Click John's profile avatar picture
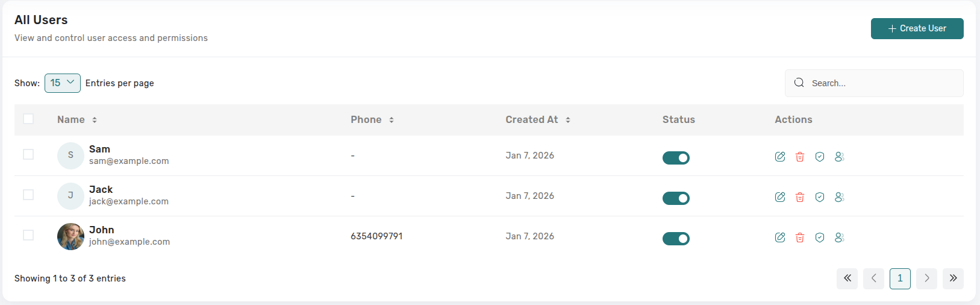Viewport: 980px width, 305px height. pos(70,236)
